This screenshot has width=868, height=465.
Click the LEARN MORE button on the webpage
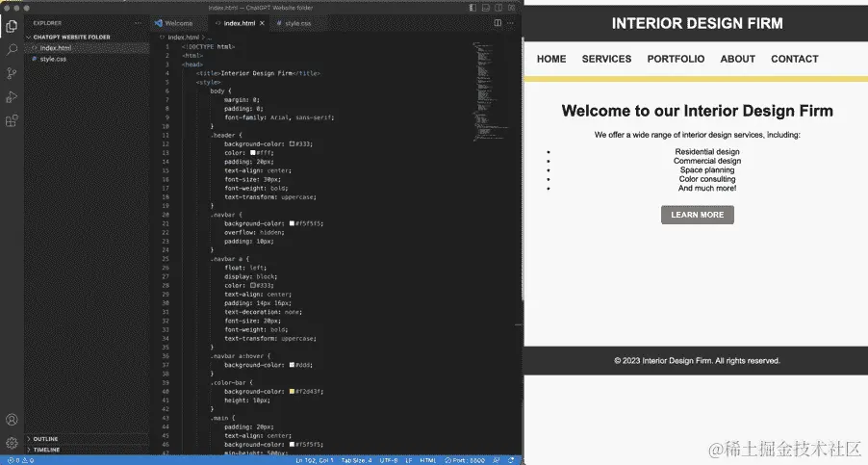point(698,215)
